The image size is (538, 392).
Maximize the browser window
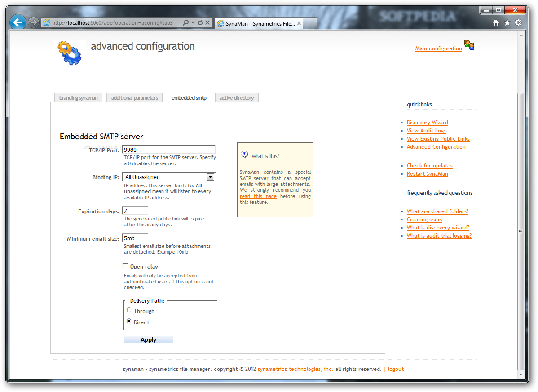(498, 10)
